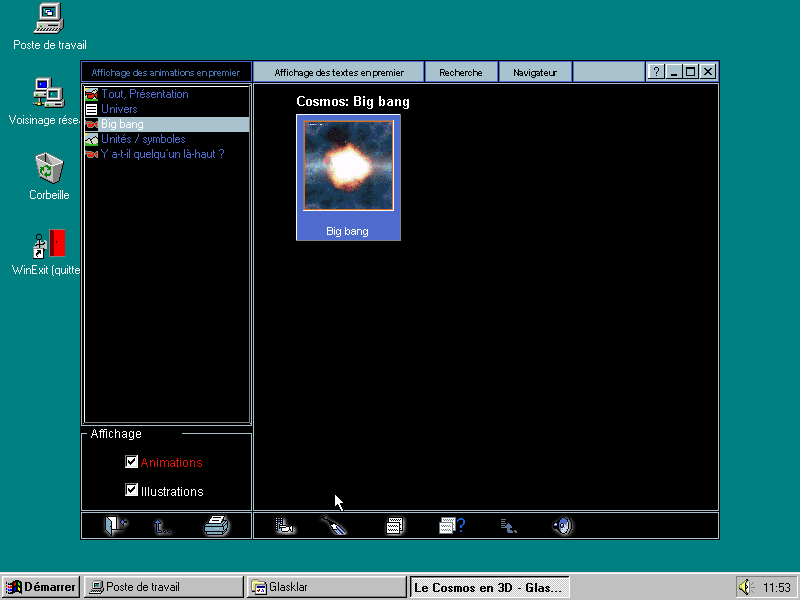Screen dimensions: 800x600
Task: Click the 11:53 clock in system tray
Action: 777,588
